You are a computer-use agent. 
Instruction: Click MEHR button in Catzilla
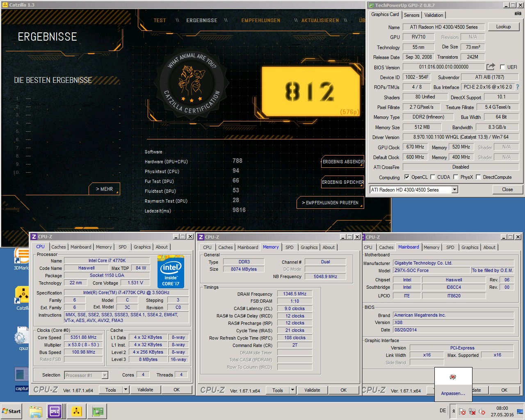tap(104, 189)
